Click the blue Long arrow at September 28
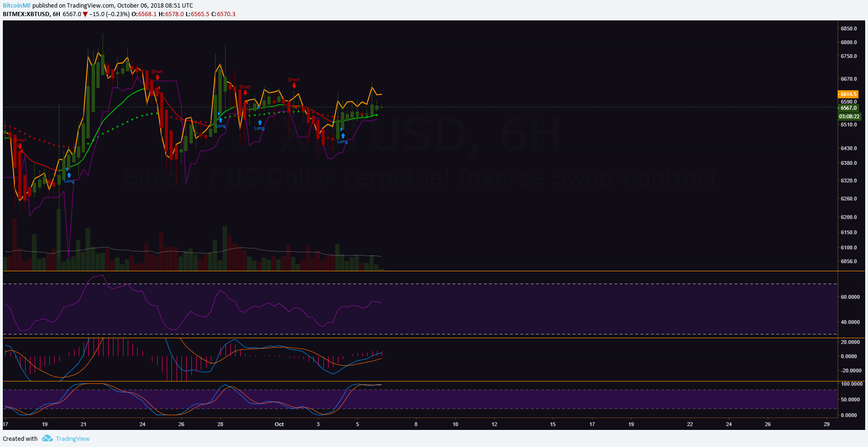The image size is (868, 447). coord(220,120)
